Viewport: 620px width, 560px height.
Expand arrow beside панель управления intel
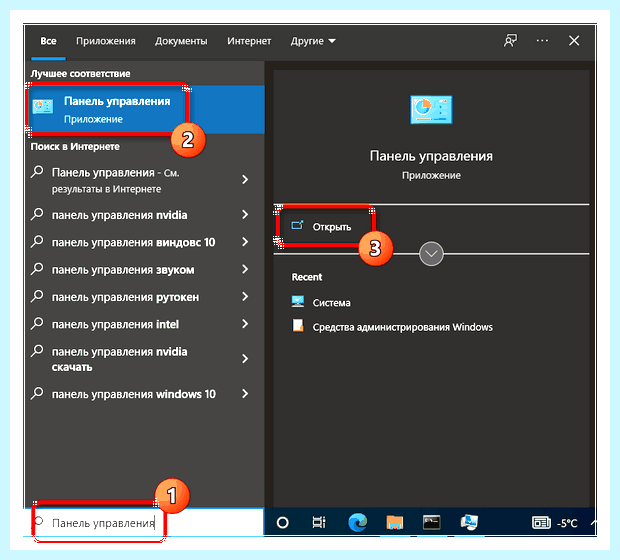[245, 324]
